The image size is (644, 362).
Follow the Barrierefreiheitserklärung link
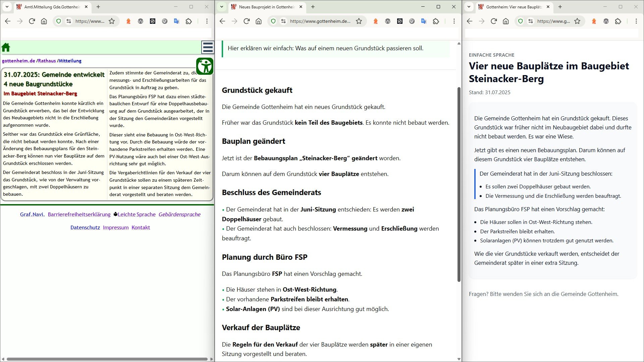(x=79, y=214)
